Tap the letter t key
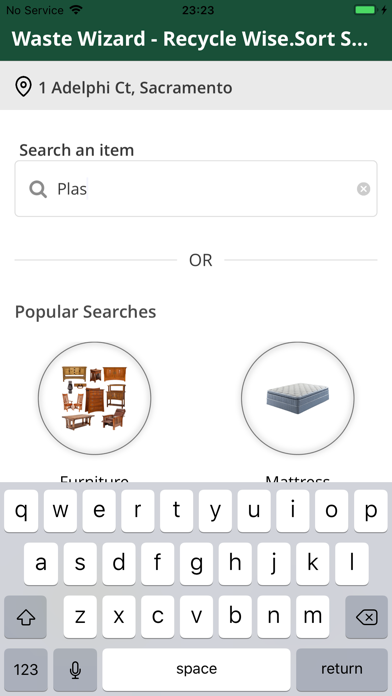Screen dimensions: 392x696 176,511
